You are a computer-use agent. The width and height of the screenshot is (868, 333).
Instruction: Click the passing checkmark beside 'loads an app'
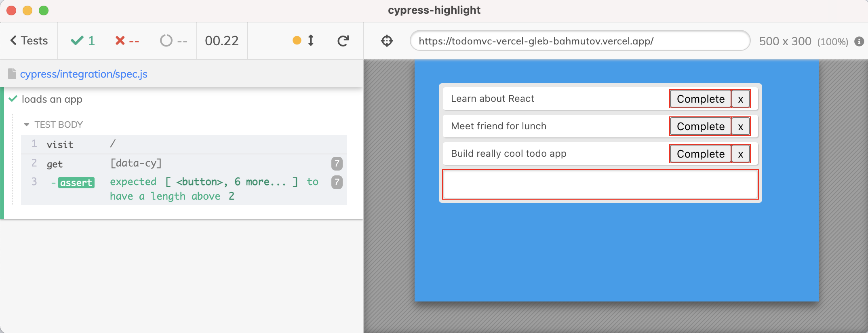(x=13, y=98)
